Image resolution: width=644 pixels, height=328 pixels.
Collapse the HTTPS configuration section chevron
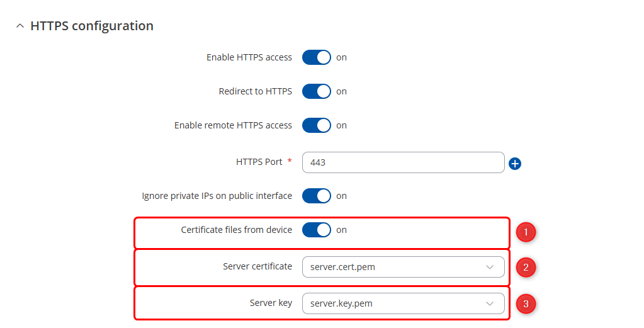[x=20, y=26]
